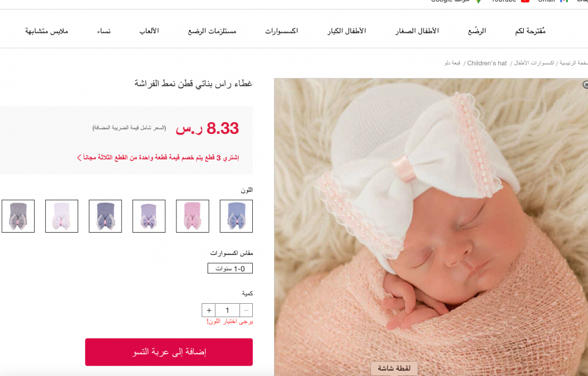Increase quantity with the plus button
This screenshot has width=588, height=376.
click(x=209, y=310)
